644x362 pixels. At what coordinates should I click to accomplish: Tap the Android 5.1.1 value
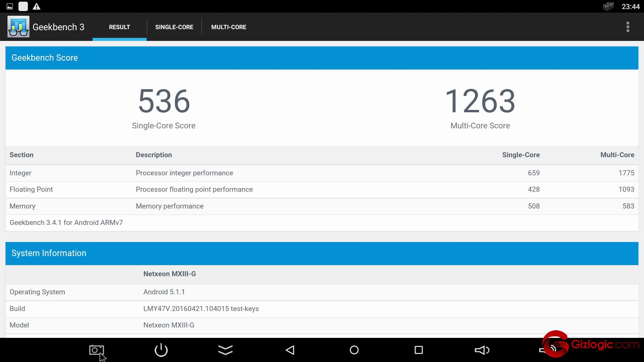164,292
